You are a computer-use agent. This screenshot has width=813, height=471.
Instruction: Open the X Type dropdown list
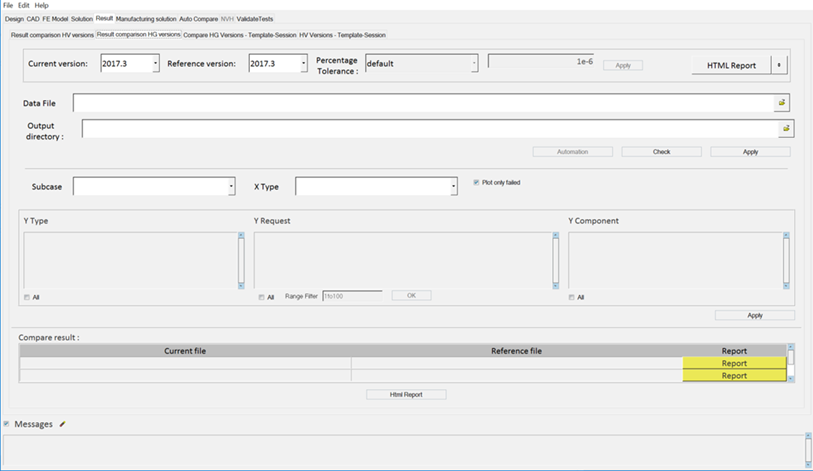click(x=454, y=187)
